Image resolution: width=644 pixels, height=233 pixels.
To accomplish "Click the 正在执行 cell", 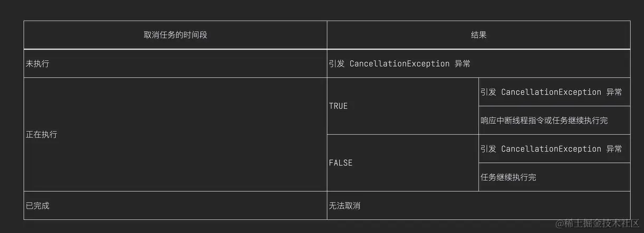I will pyautogui.click(x=42, y=134).
